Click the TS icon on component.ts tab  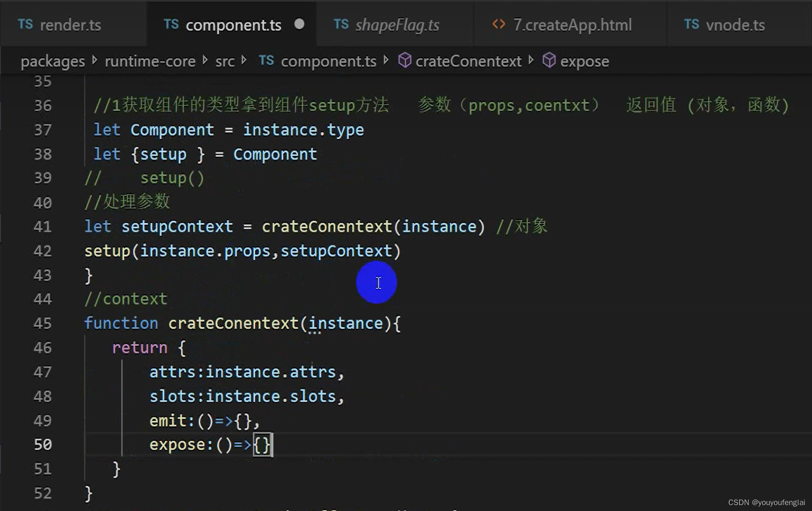pos(171,24)
